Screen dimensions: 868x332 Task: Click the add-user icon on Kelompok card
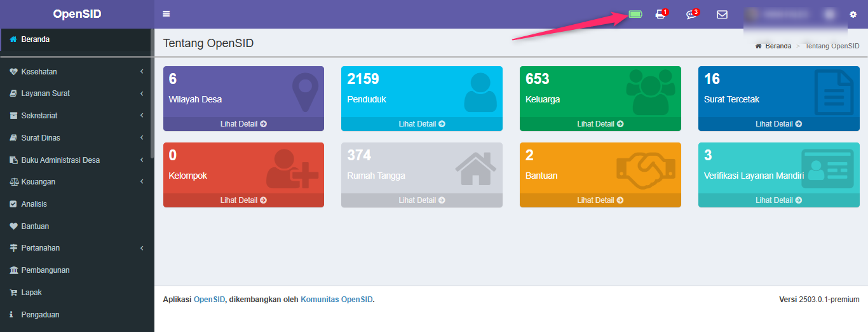292,169
